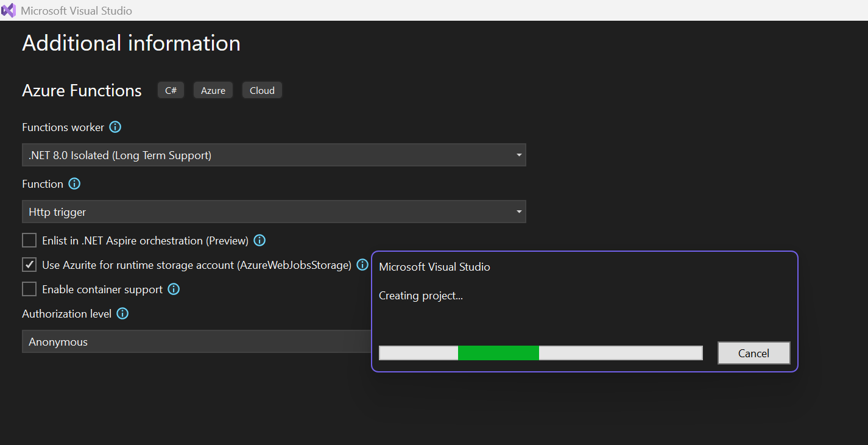This screenshot has width=868, height=445.
Task: Click the Additional information heading
Action: click(x=132, y=43)
